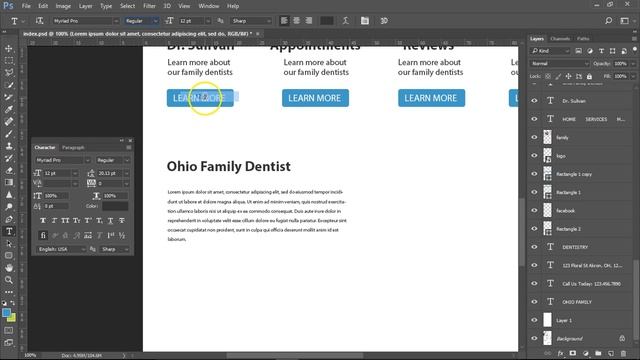Open the Layers panel menu icon
640x360 pixels.
tap(634, 39)
